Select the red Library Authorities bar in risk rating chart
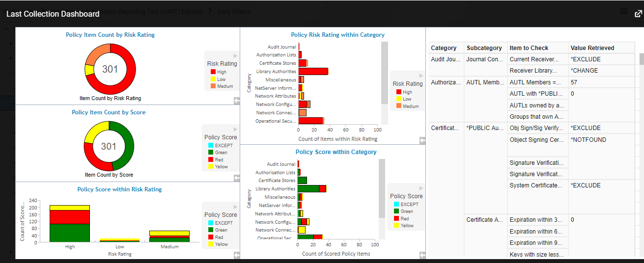 (312, 72)
